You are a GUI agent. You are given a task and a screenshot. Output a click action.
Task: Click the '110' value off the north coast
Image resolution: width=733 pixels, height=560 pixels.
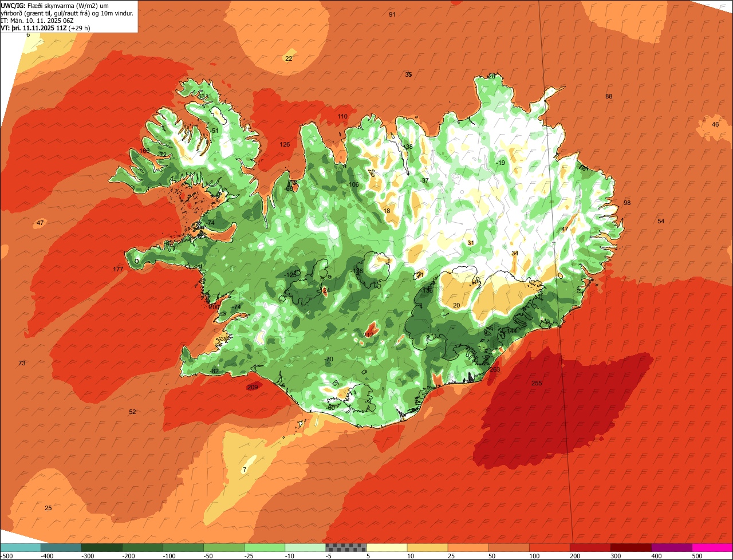tap(342, 116)
